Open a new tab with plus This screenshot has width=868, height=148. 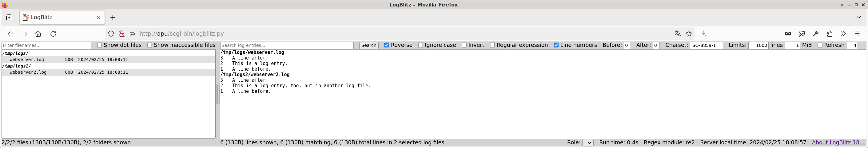click(x=113, y=18)
